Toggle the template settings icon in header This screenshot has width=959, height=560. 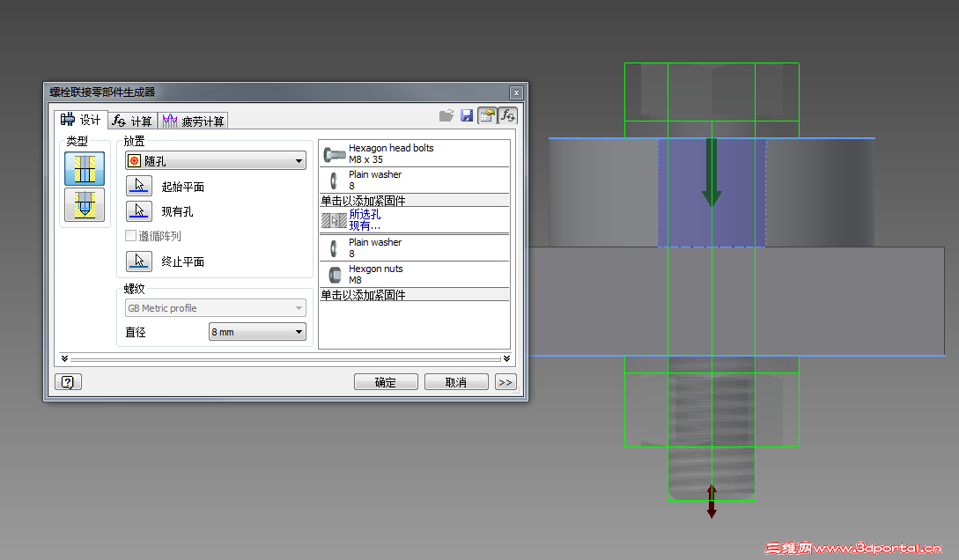[488, 115]
